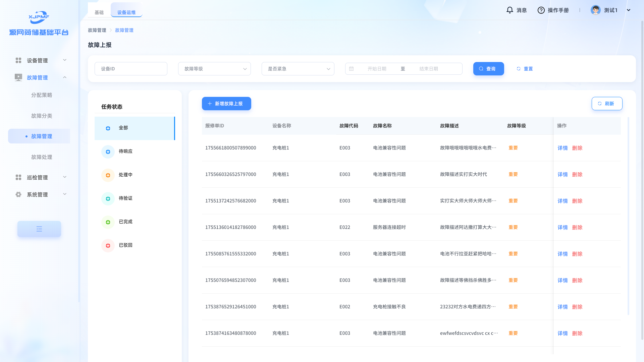Open the 故障处理 sidebar menu item
644x362 pixels.
click(x=42, y=157)
